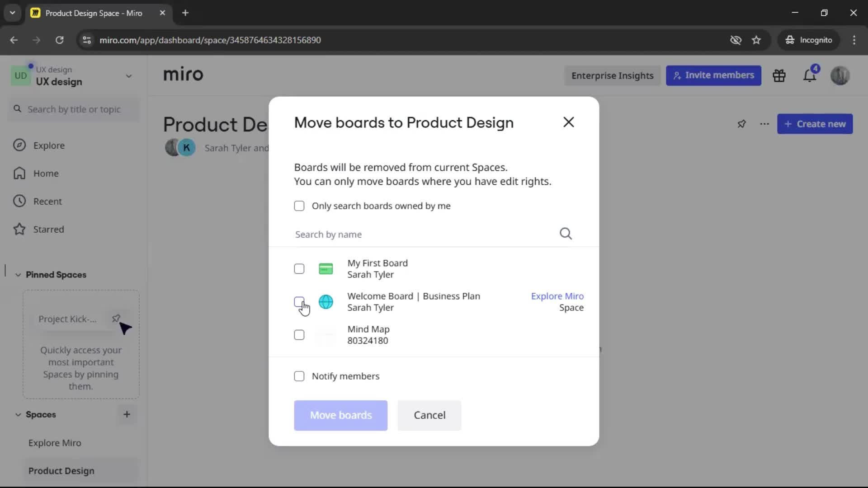The image size is (868, 488).
Task: Open the gift box icon
Action: [779, 75]
